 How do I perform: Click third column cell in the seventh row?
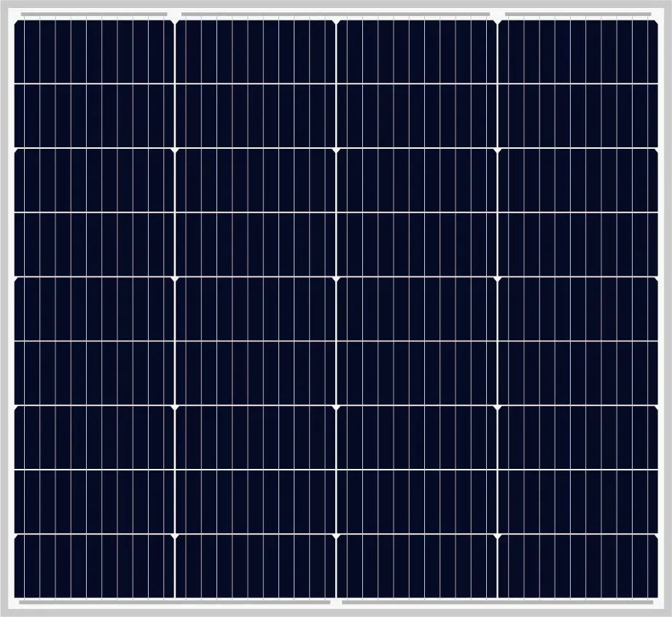pos(416,437)
